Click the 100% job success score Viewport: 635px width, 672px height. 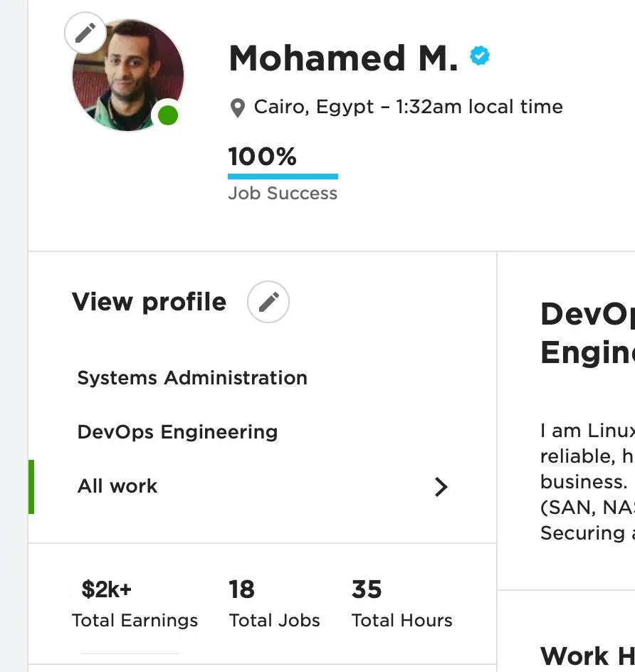pos(262,157)
